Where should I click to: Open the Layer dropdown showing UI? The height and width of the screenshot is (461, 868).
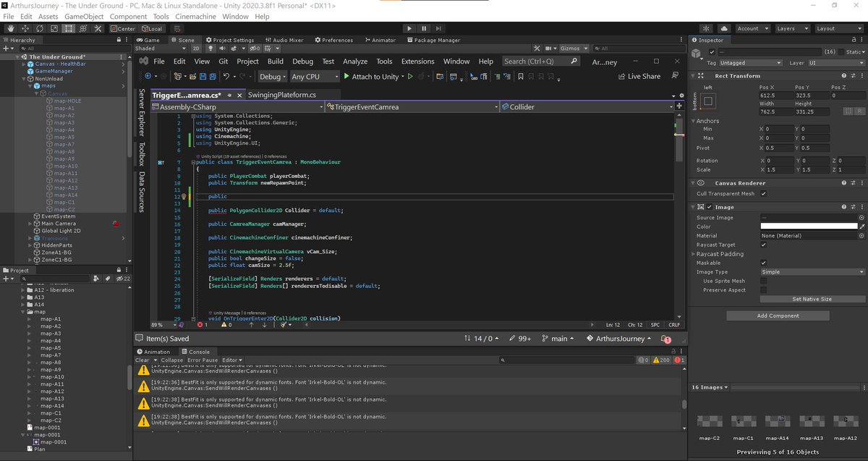837,63
